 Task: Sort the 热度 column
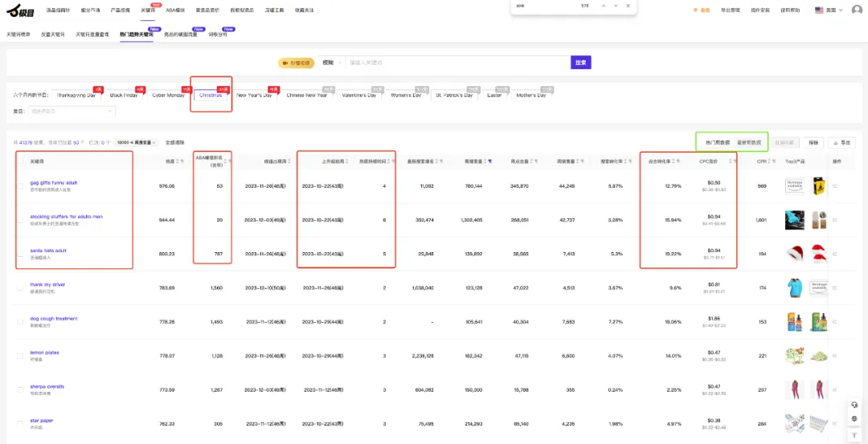[x=176, y=161]
